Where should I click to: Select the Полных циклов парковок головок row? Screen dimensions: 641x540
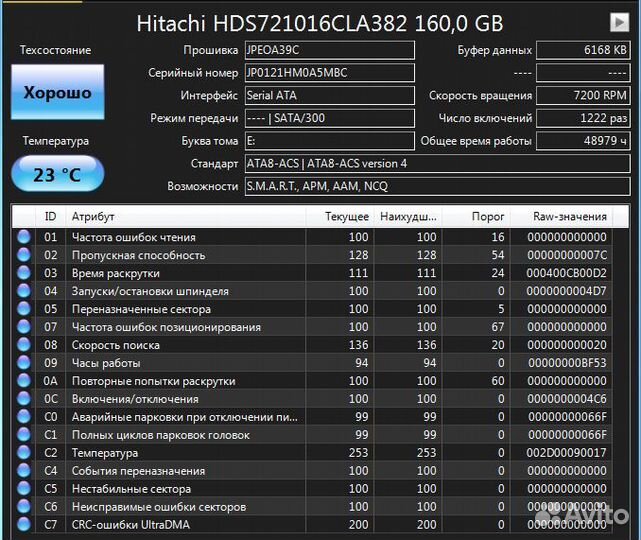tap(312, 435)
